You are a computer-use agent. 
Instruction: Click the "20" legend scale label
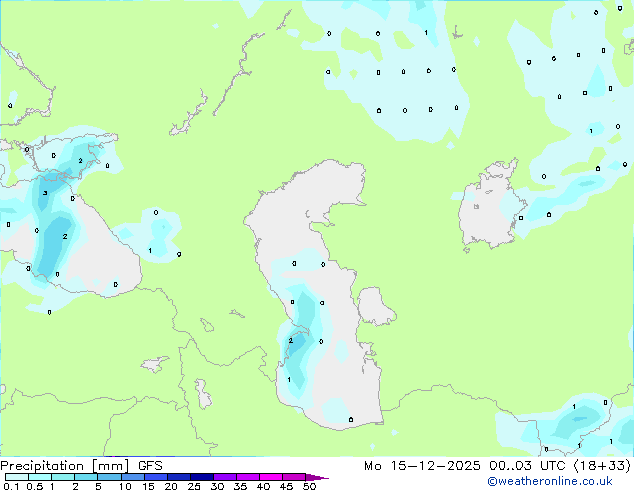tap(171, 486)
